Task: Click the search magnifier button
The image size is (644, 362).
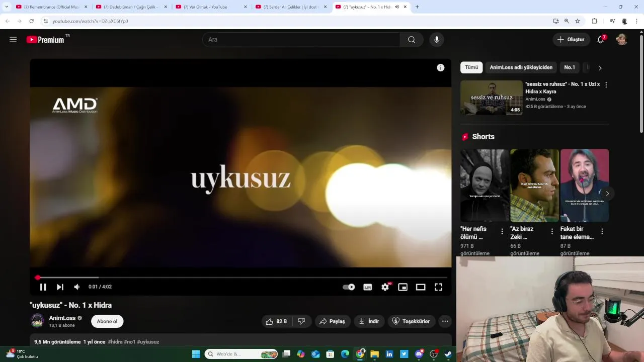Action: point(412,40)
